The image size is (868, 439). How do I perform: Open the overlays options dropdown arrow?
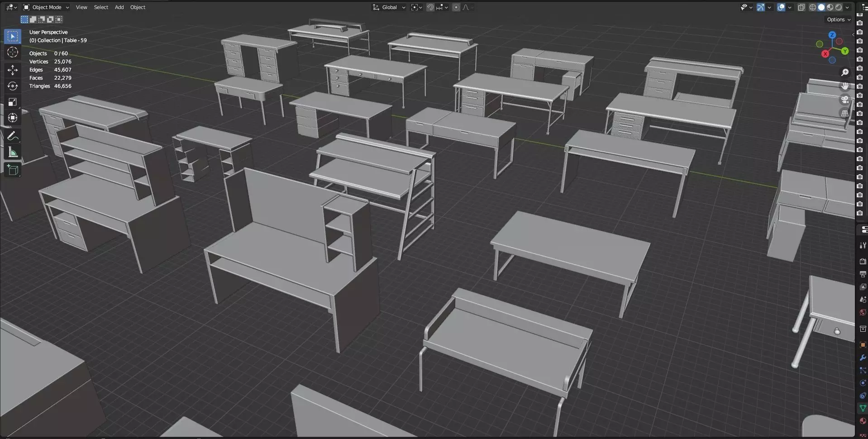pyautogui.click(x=790, y=7)
